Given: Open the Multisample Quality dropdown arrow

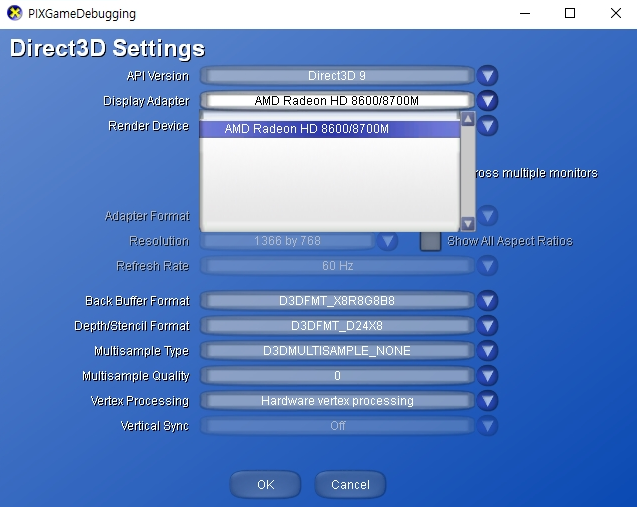Looking at the screenshot, I should point(488,376).
